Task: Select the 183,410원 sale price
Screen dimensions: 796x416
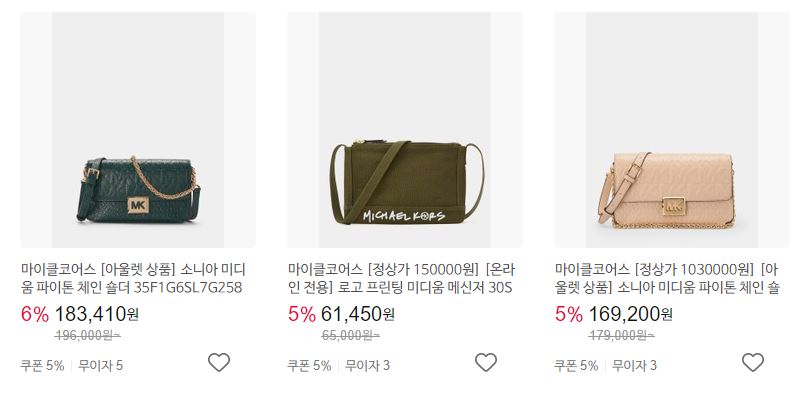Action: [x=96, y=314]
